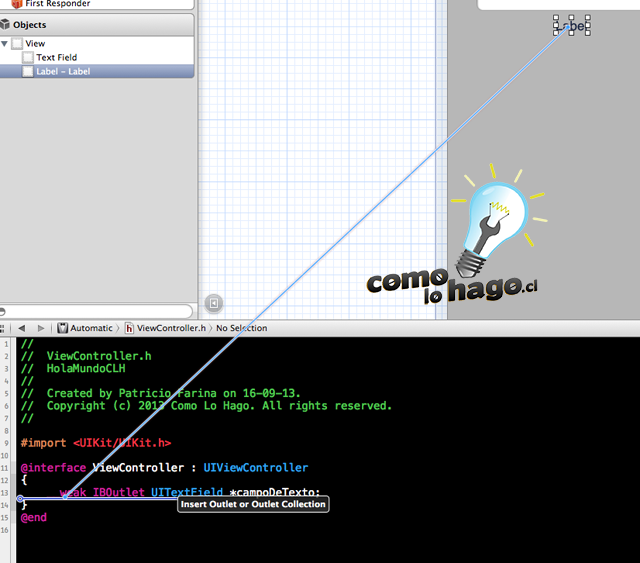Click the @interface ViewController code line

[164, 468]
